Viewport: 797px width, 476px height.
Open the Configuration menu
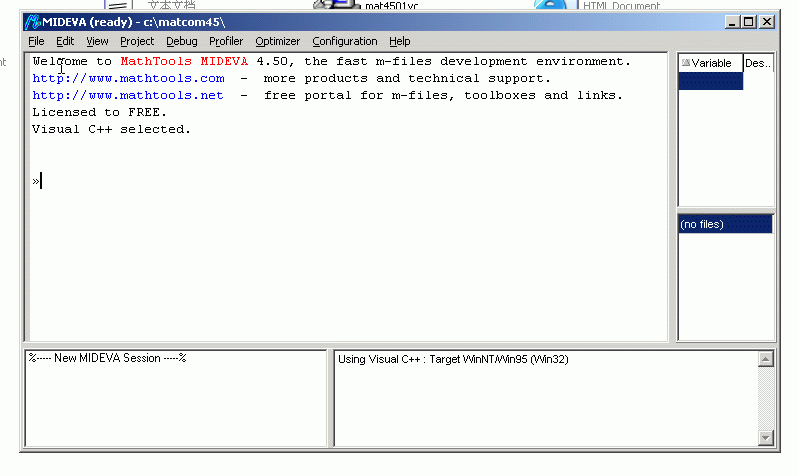345,41
